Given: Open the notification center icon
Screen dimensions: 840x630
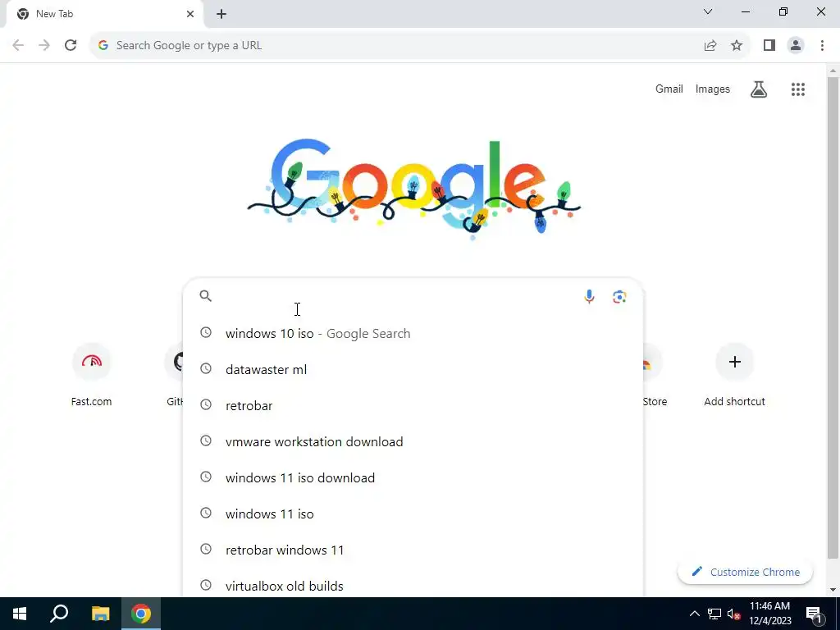Looking at the screenshot, I should pyautogui.click(x=815, y=614).
